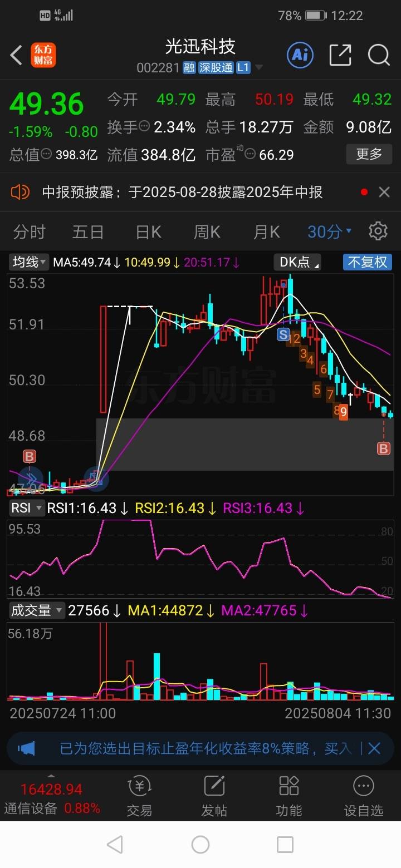Screen dimensions: 401x868
Task: Tap the L1 level badge
Action: coord(243,68)
